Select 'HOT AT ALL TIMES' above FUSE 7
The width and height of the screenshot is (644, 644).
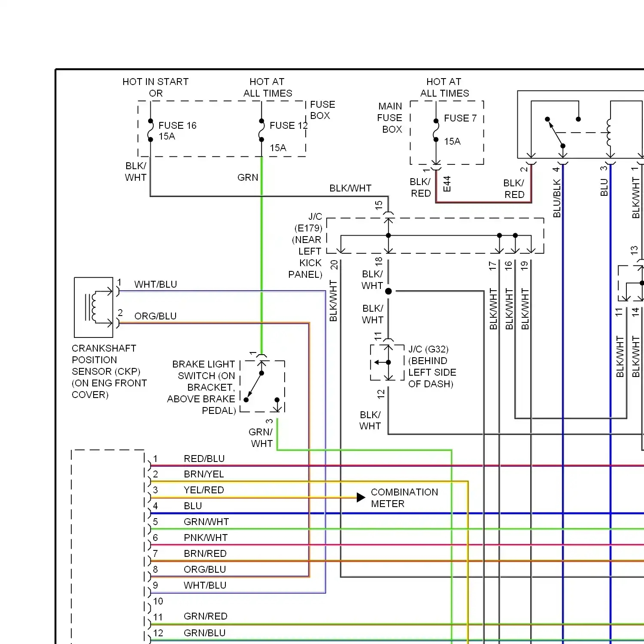click(x=444, y=87)
